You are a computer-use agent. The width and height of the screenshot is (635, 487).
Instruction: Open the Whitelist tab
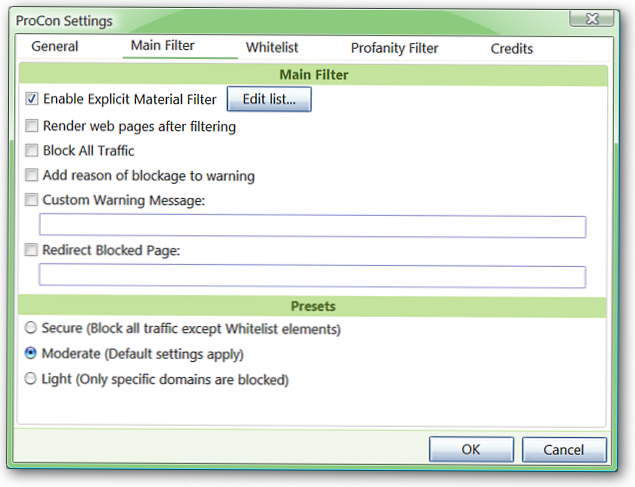tap(272, 47)
